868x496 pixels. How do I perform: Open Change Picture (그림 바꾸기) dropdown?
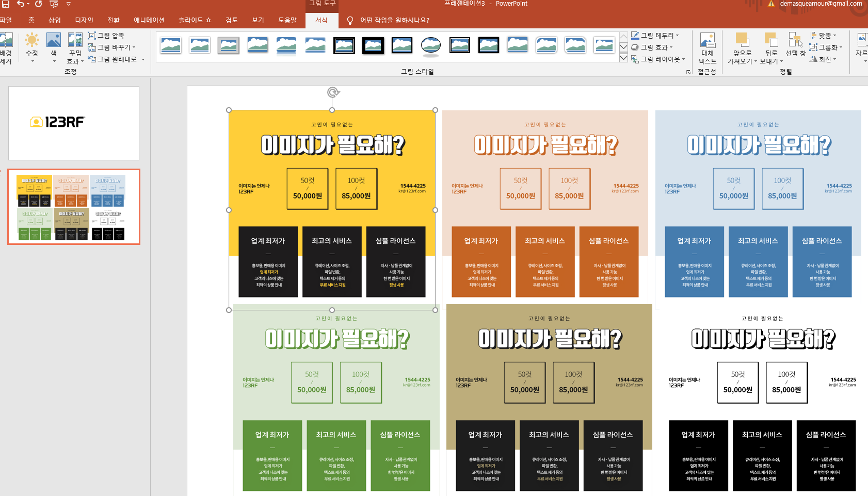click(x=111, y=47)
